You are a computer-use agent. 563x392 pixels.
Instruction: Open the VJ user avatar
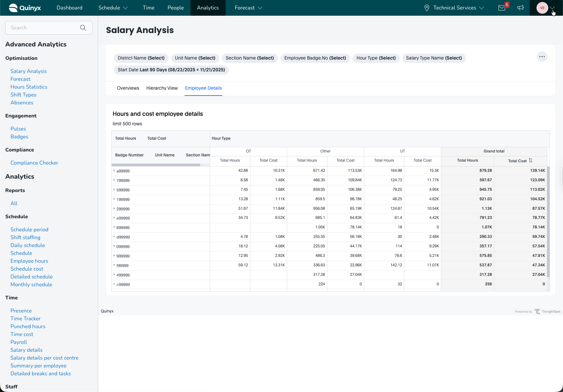click(542, 8)
